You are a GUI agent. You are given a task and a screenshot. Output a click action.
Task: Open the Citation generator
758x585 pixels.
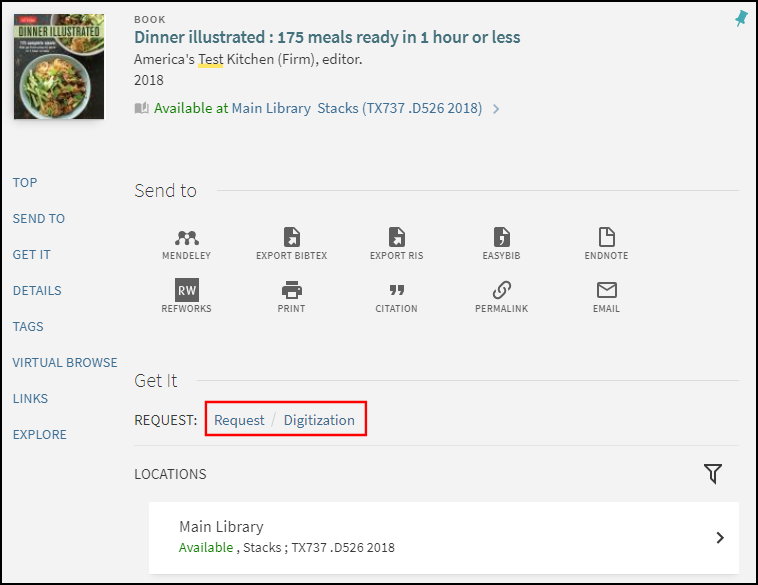pos(396,296)
